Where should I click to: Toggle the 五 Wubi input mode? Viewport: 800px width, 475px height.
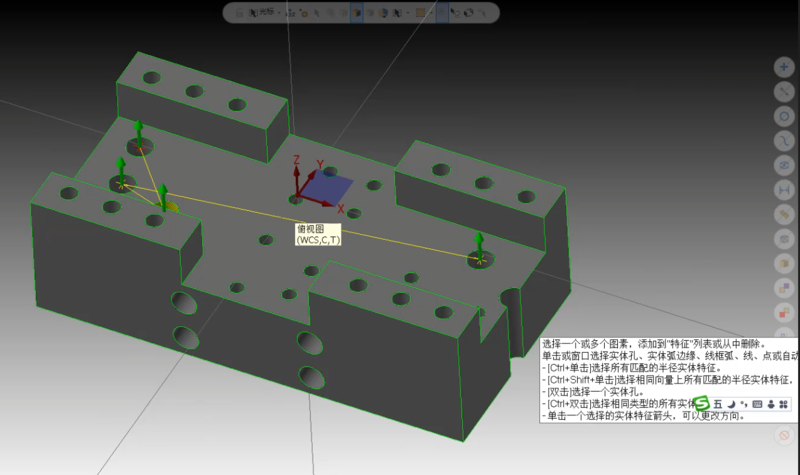[717, 404]
